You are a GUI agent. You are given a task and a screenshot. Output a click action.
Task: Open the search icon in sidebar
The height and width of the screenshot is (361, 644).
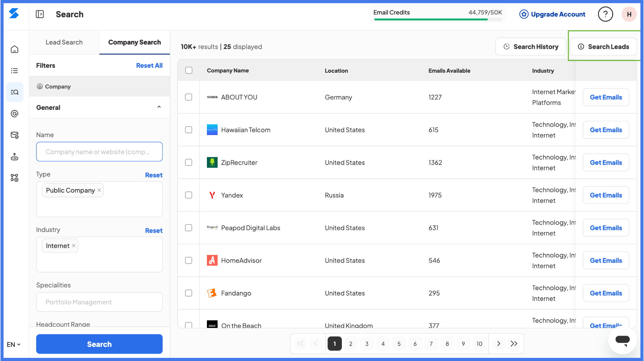[14, 92]
